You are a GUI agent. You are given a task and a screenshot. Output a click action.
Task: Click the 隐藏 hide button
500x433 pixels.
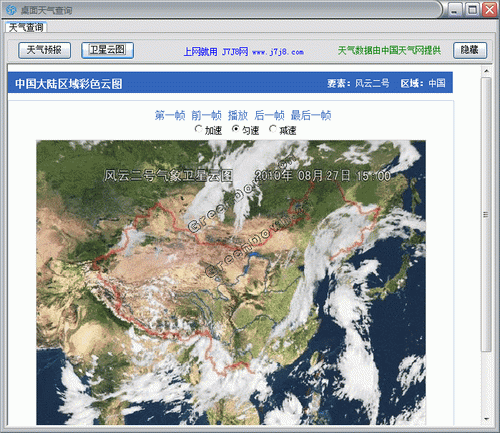[x=470, y=50]
